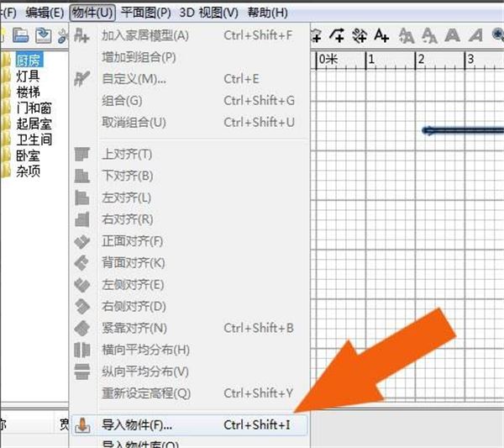The height and width of the screenshot is (448, 504).
Task: Choose 横向平均分布(H) menu entry
Action: coord(189,350)
